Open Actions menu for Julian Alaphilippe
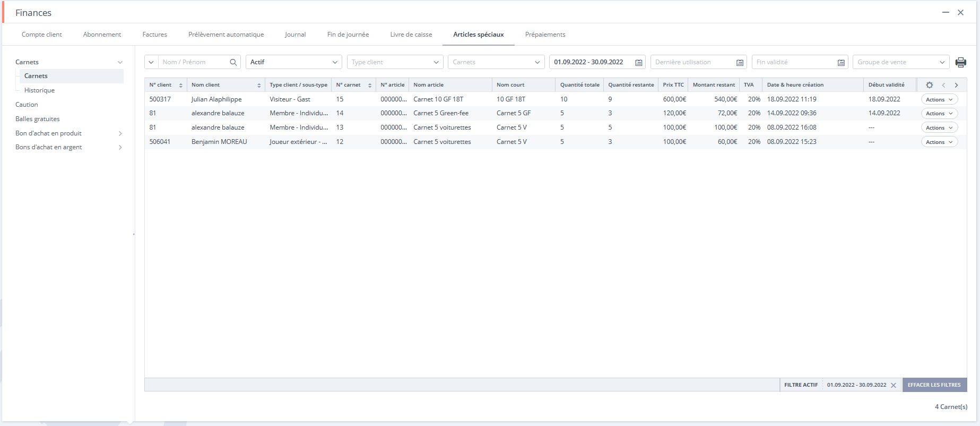This screenshot has height=426, width=980. point(939,99)
